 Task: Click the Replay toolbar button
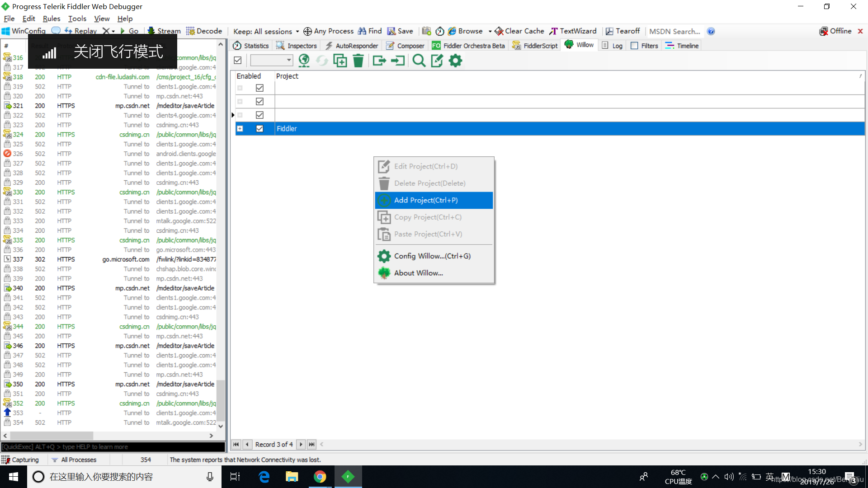81,31
